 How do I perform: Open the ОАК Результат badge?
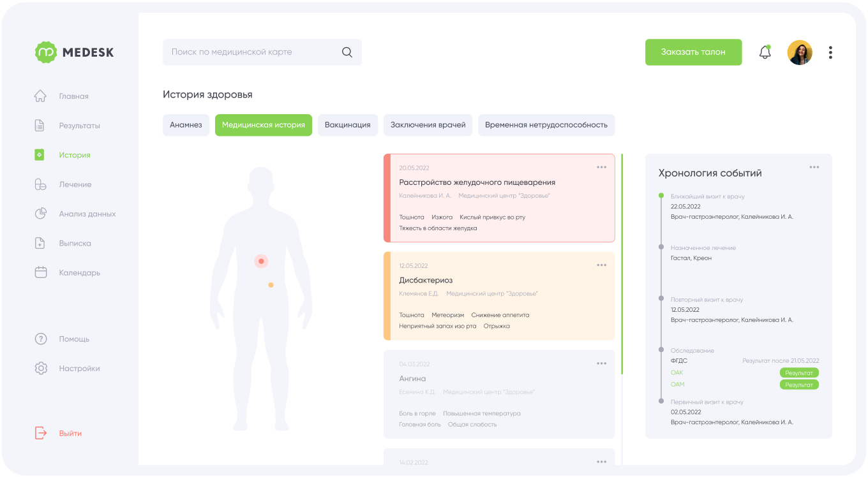pyautogui.click(x=799, y=372)
